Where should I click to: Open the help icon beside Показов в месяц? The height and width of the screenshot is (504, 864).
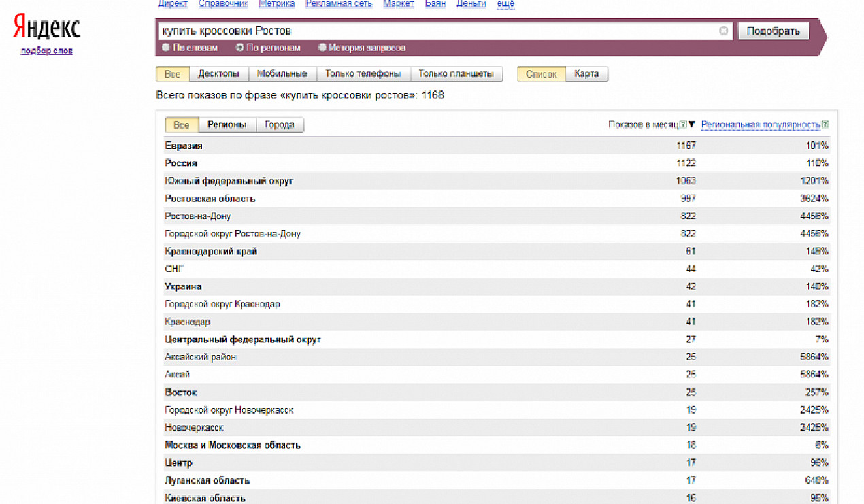[683, 124]
